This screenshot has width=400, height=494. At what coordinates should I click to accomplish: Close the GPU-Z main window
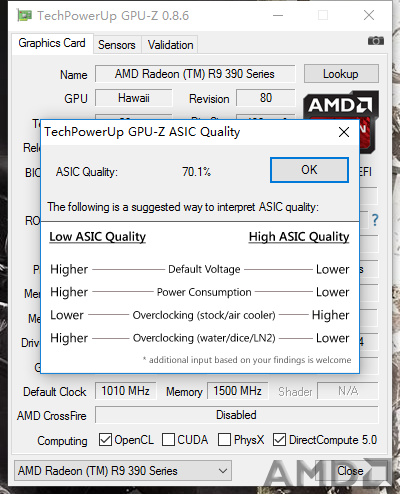(369, 15)
